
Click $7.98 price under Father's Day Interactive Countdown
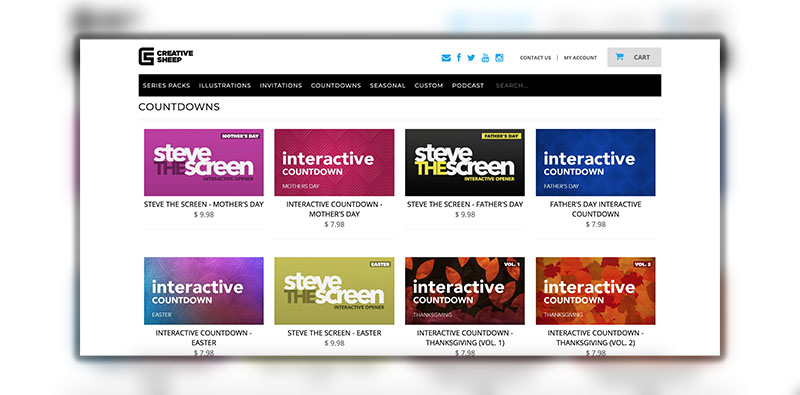point(595,224)
